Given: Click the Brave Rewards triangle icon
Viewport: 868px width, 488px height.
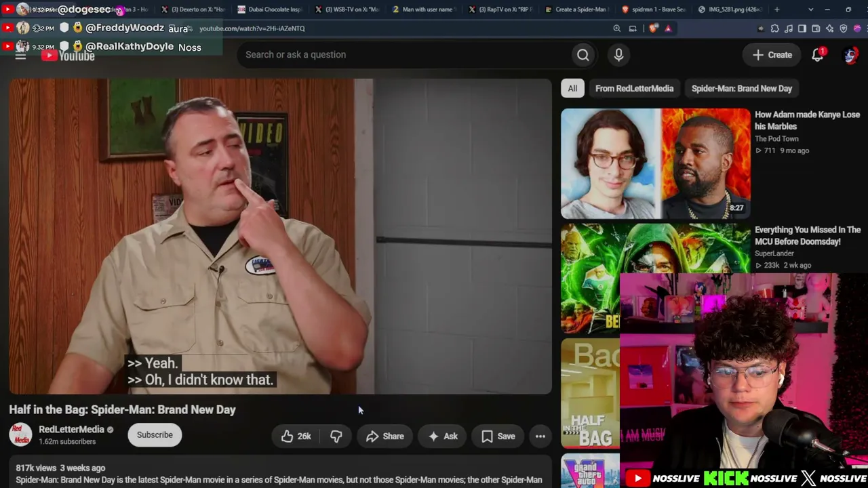Looking at the screenshot, I should click(668, 28).
